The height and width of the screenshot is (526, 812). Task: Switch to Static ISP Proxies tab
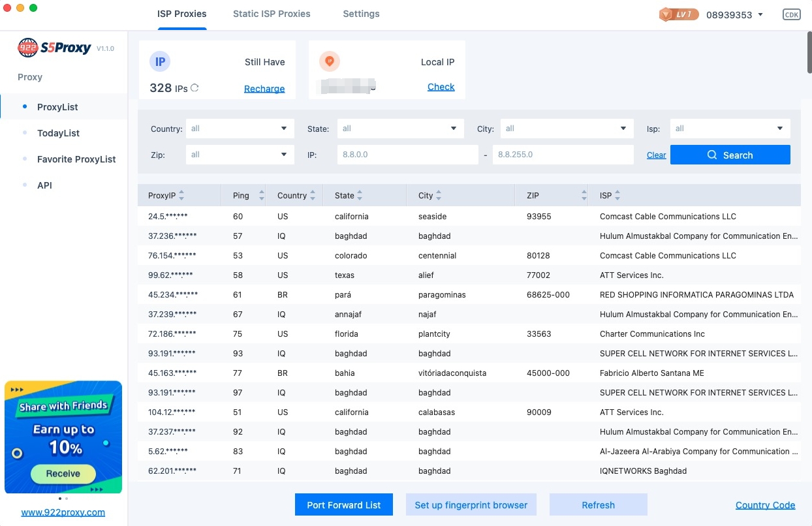pos(272,14)
